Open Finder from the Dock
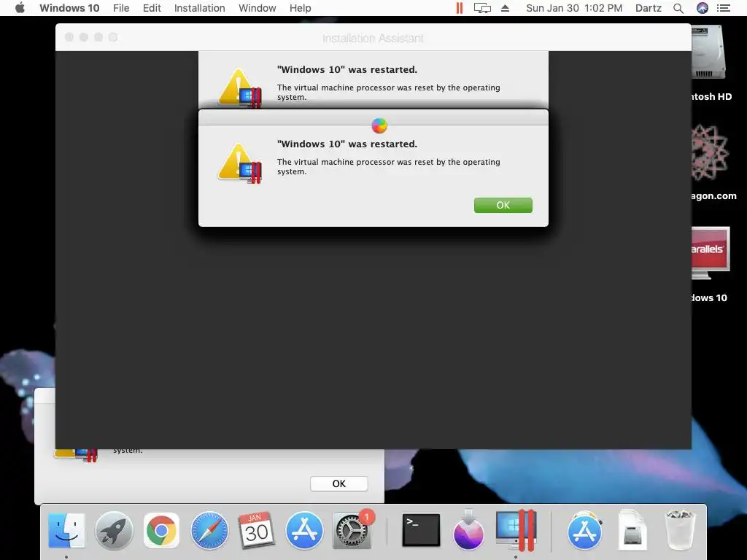Screen dimensions: 747x560 tap(66, 530)
